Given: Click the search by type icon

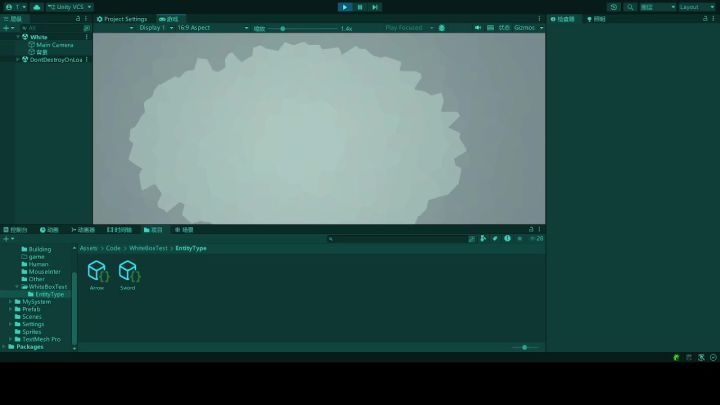Looking at the screenshot, I should tap(483, 238).
